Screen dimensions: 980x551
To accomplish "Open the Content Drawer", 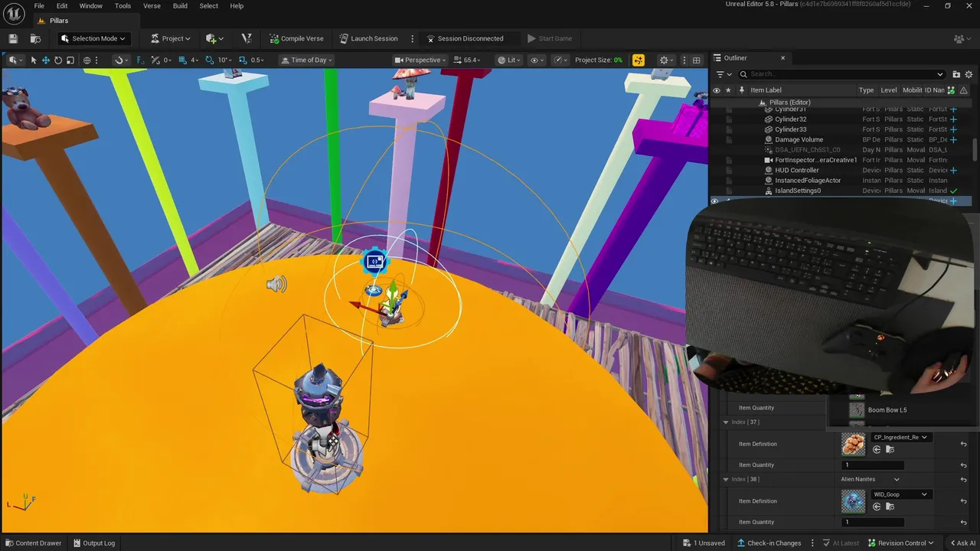I will tap(33, 543).
